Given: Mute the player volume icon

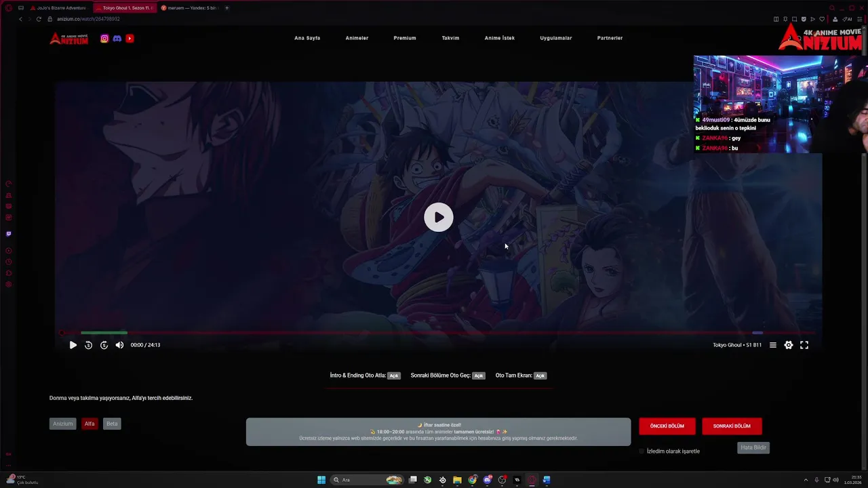Looking at the screenshot, I should click(119, 345).
